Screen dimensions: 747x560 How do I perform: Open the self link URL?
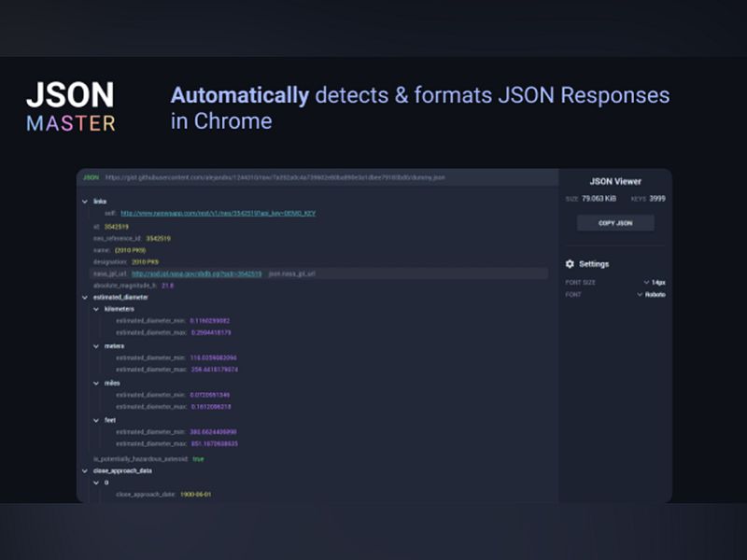click(x=218, y=214)
